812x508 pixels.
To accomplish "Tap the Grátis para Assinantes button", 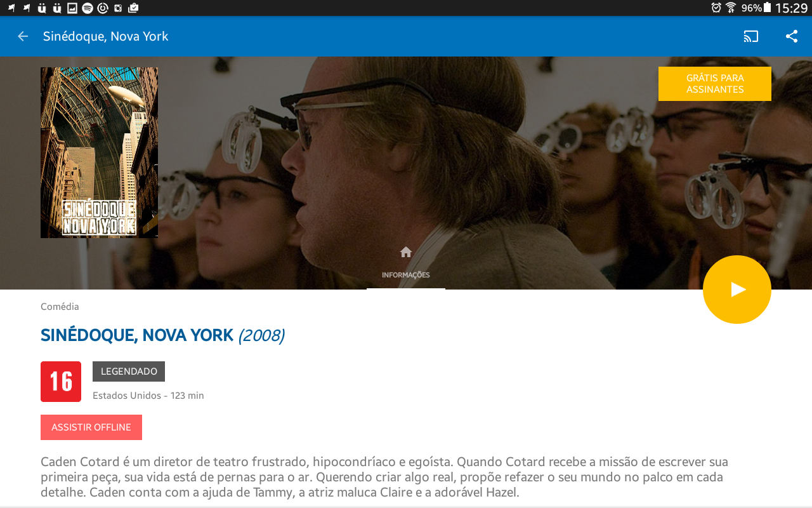I will [x=715, y=84].
